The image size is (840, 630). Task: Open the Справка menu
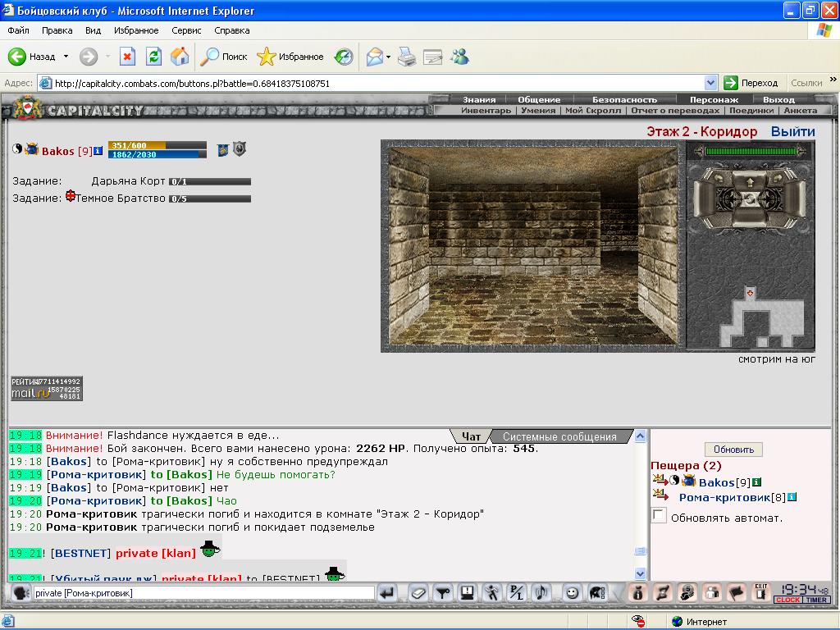232,30
